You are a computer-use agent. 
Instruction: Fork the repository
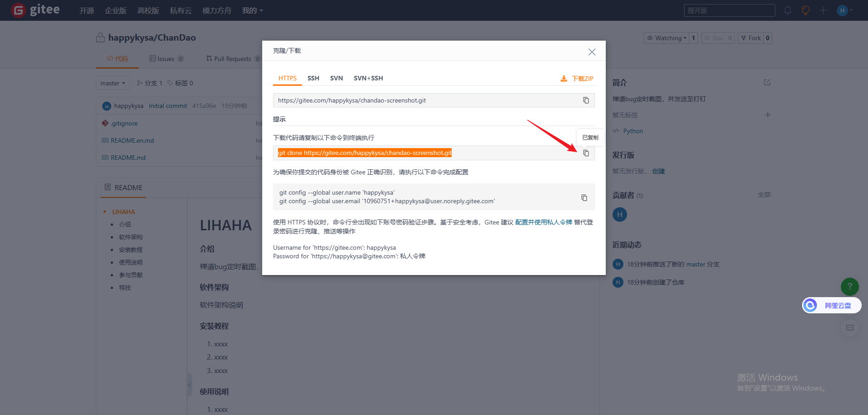click(x=751, y=38)
